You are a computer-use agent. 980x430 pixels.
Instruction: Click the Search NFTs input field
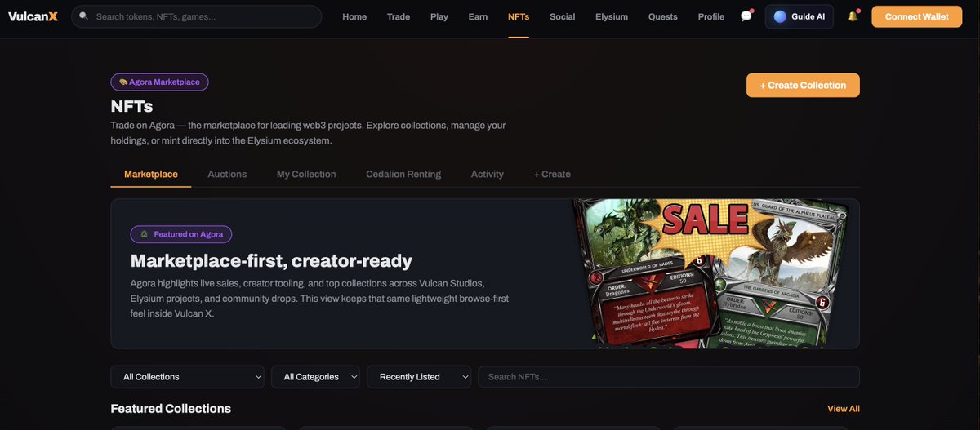[669, 376]
